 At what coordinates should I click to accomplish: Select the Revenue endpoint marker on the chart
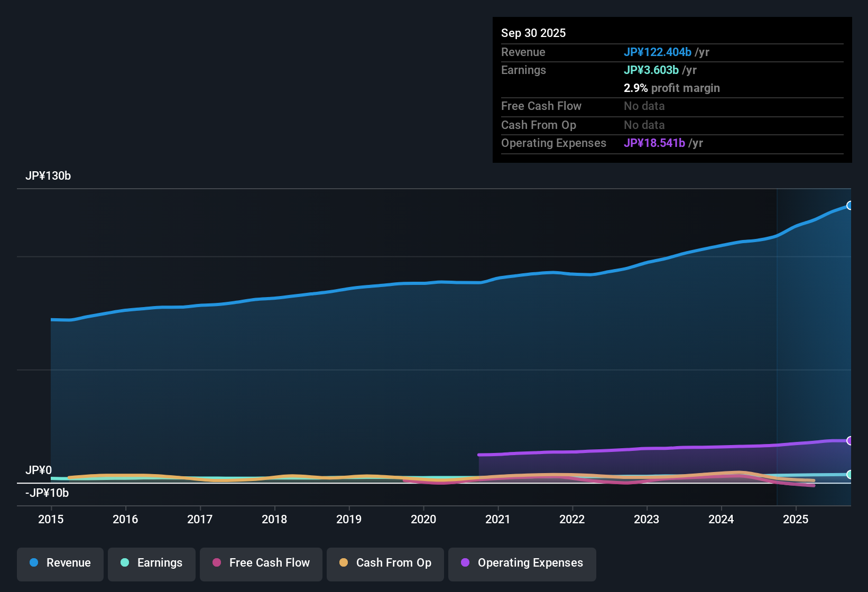tap(850, 205)
